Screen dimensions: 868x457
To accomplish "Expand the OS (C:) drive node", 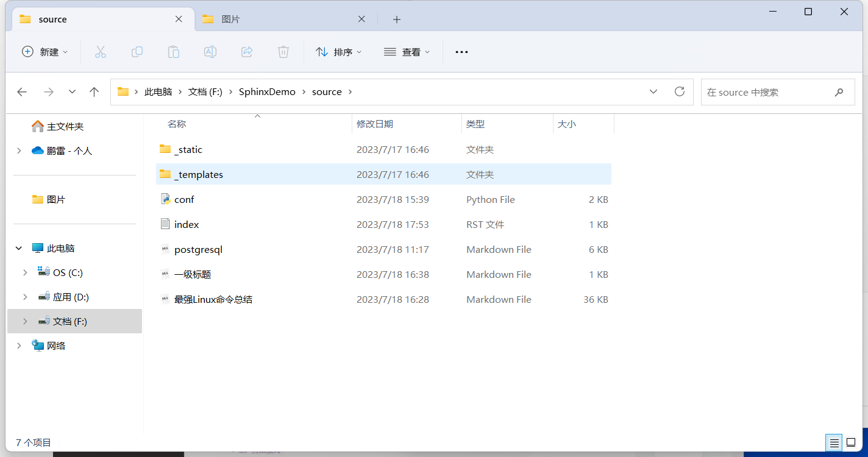I will [x=25, y=272].
